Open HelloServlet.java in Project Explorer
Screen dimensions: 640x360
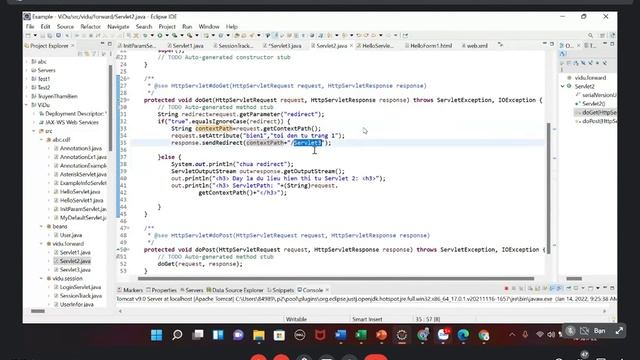[x=80, y=191]
